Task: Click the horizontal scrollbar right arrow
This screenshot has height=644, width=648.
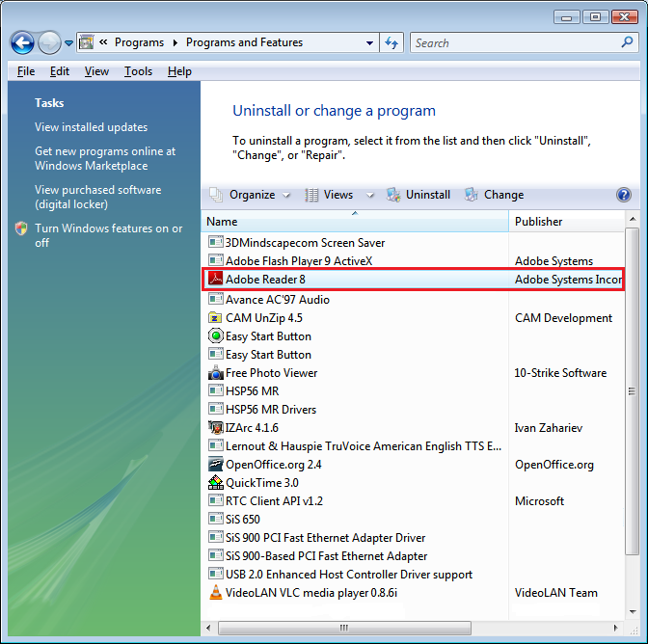Action: pos(616,628)
